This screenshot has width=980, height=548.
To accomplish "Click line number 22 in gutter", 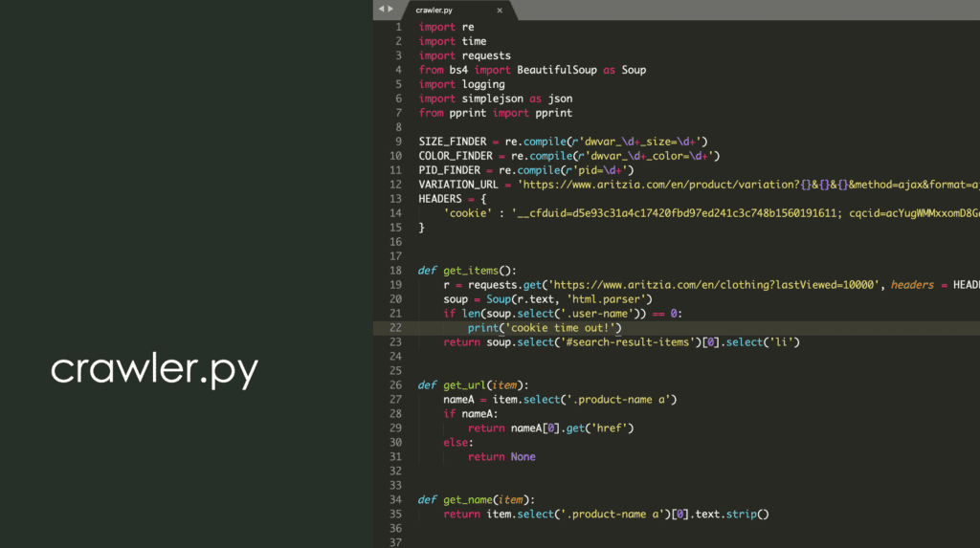I will [395, 327].
